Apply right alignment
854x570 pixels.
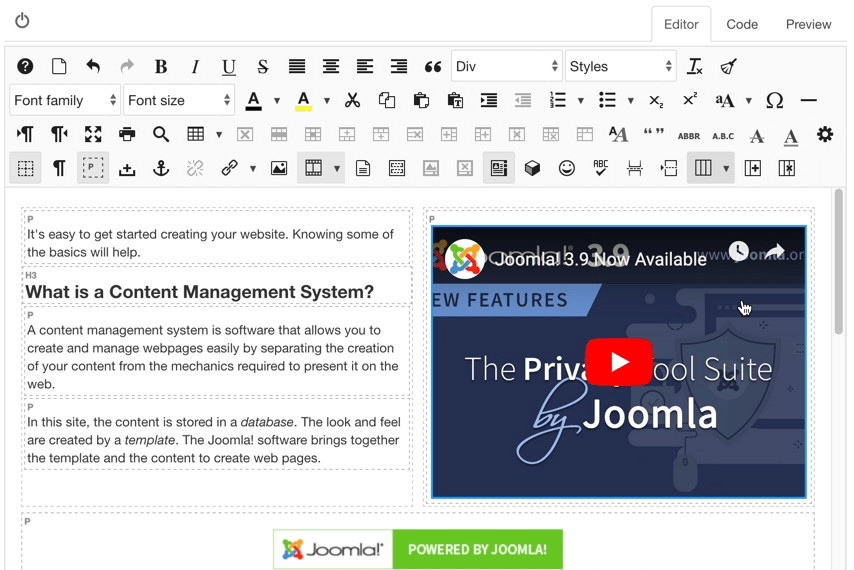click(x=399, y=66)
